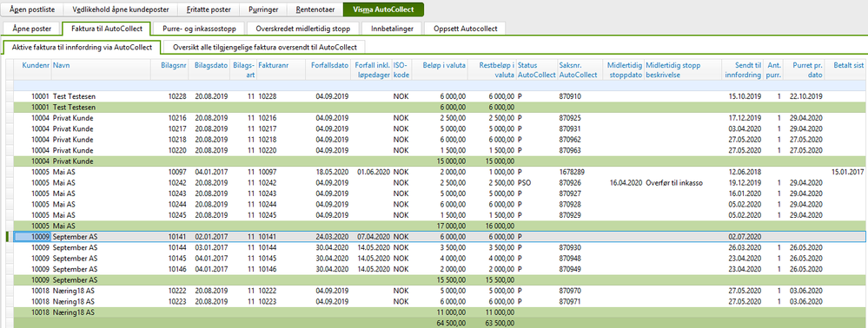Click the Midlertidig stoppdato column header
Screen dimensions: 868x328
625,70
